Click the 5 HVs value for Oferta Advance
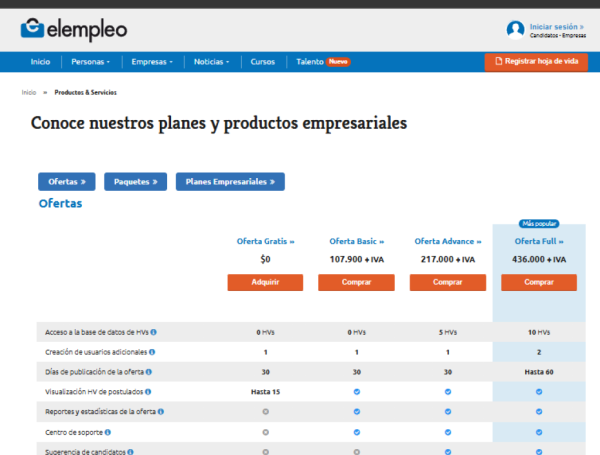This screenshot has width=600, height=455. point(448,332)
